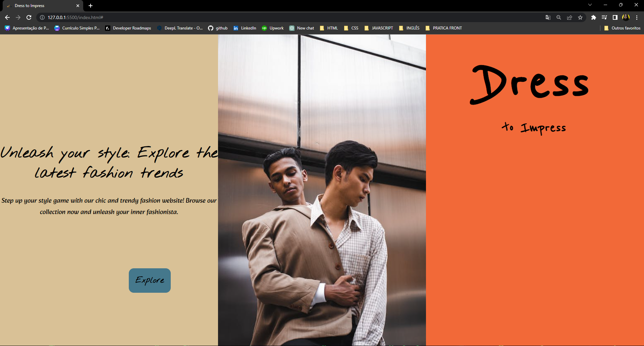
Task: Click inside the address bar
Action: click(134, 17)
